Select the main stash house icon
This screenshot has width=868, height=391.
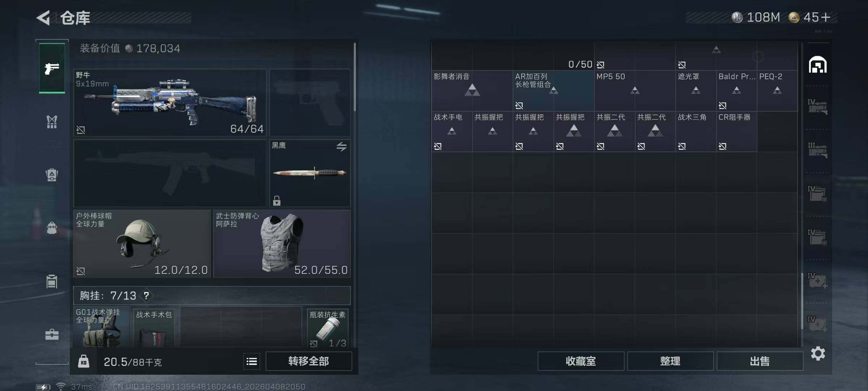click(818, 65)
